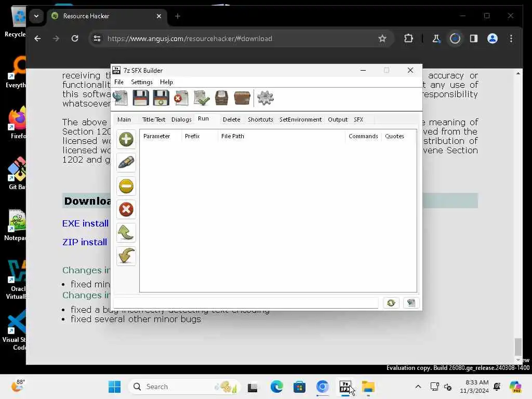The width and height of the screenshot is (532, 399).
Task: Switch to the Delete tab
Action: [x=231, y=119]
